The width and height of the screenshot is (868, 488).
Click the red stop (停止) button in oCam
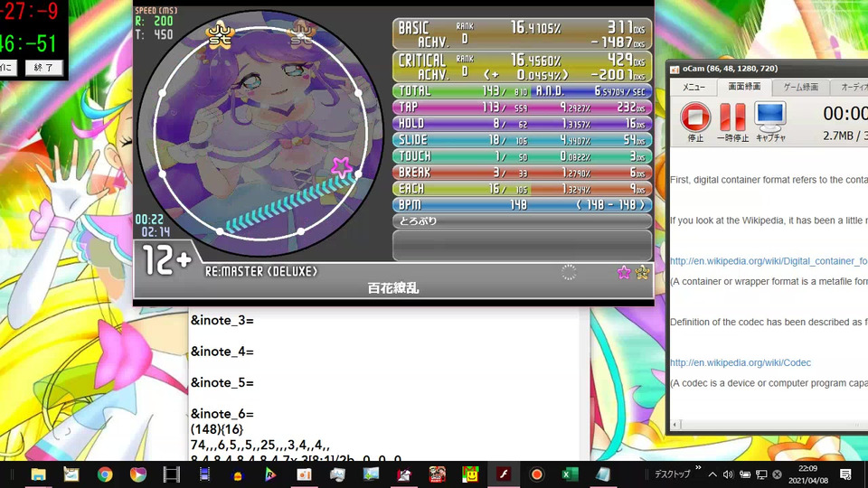(695, 117)
